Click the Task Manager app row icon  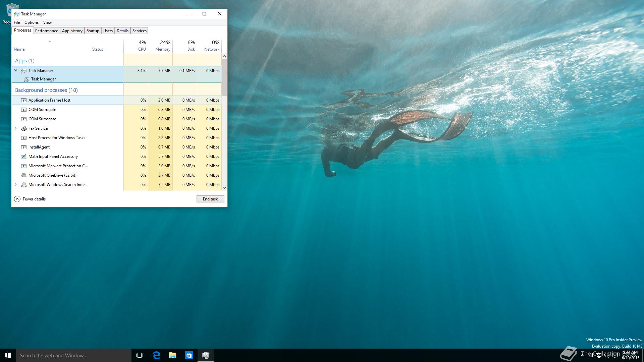[x=24, y=71]
